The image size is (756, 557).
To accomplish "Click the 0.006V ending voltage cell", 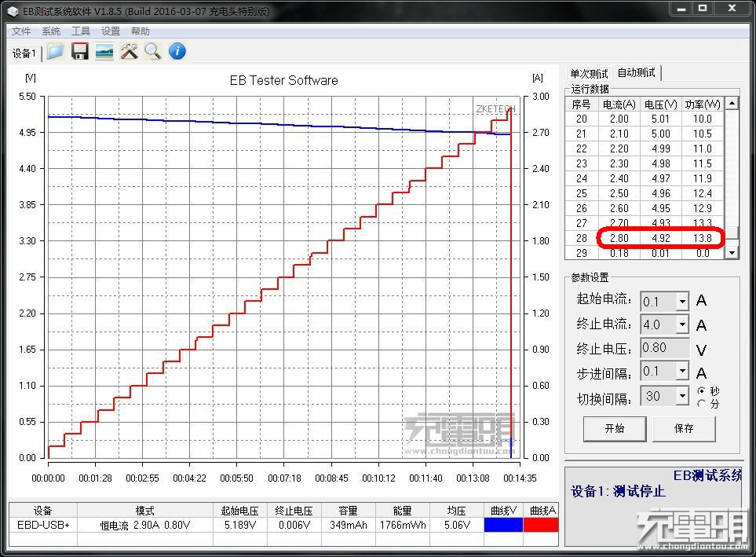I will 294,525.
